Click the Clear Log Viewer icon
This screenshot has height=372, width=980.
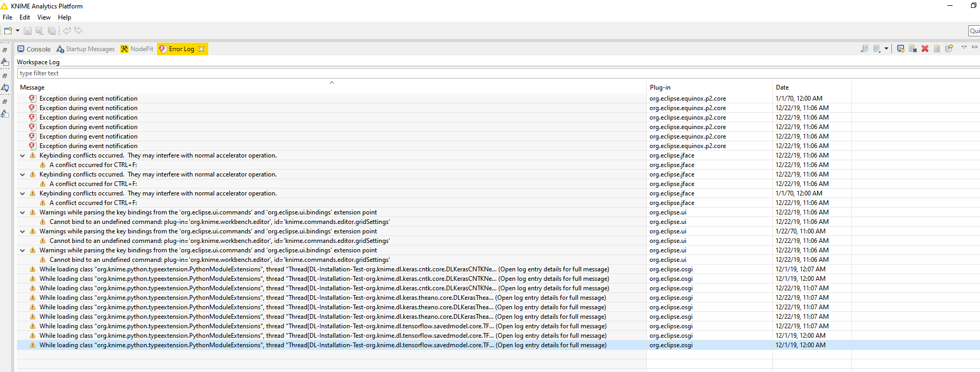click(x=913, y=48)
